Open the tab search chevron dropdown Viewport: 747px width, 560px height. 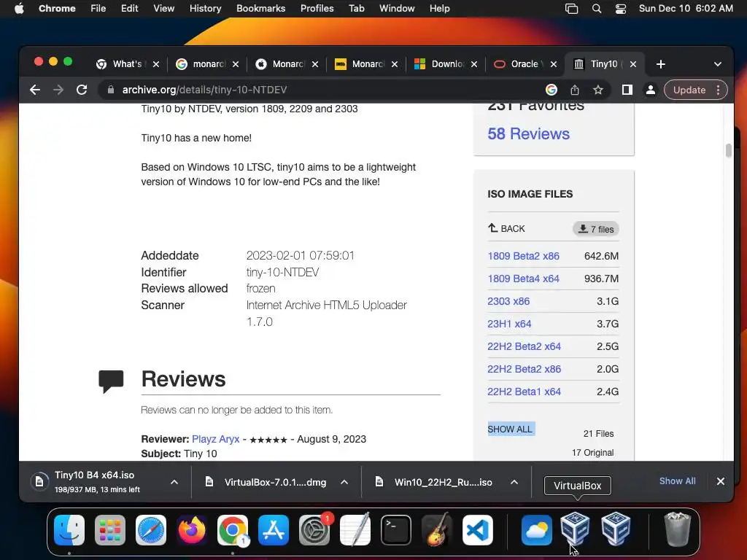pos(718,64)
